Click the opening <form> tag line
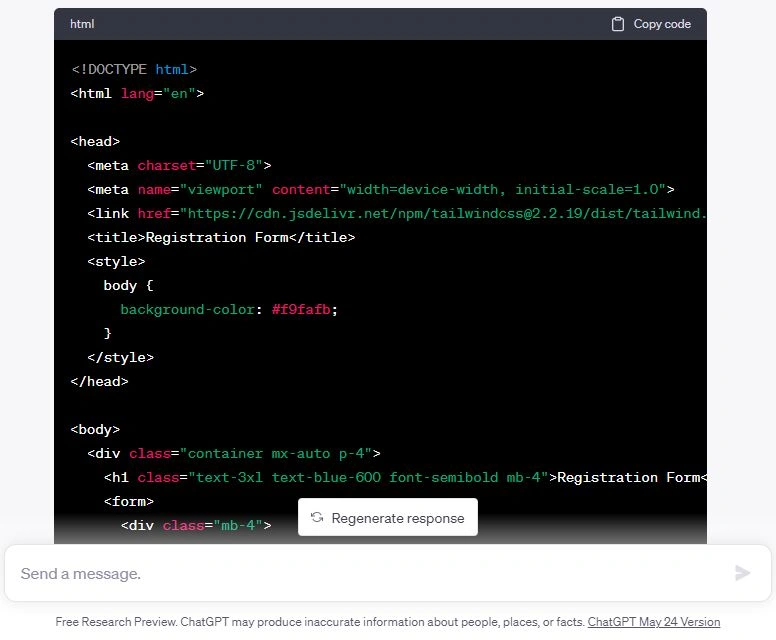Image resolution: width=776 pixels, height=640 pixels. click(129, 501)
